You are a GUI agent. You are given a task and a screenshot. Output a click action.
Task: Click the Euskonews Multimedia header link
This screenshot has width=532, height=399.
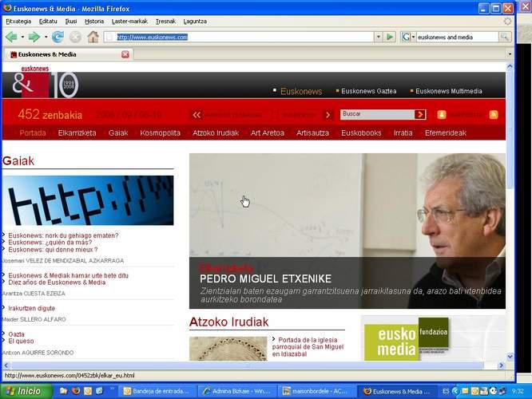tap(449, 91)
